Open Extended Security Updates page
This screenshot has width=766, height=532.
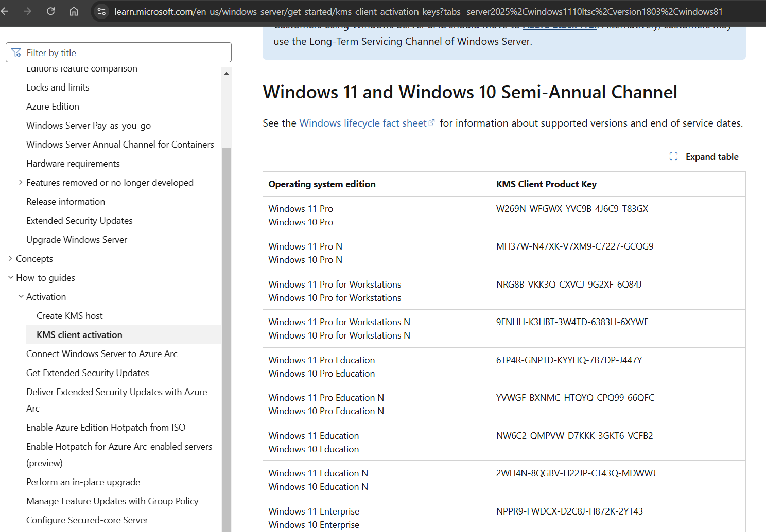coord(79,221)
